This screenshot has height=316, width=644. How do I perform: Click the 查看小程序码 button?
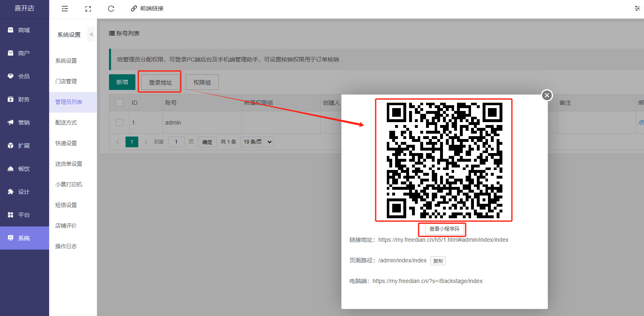(444, 229)
